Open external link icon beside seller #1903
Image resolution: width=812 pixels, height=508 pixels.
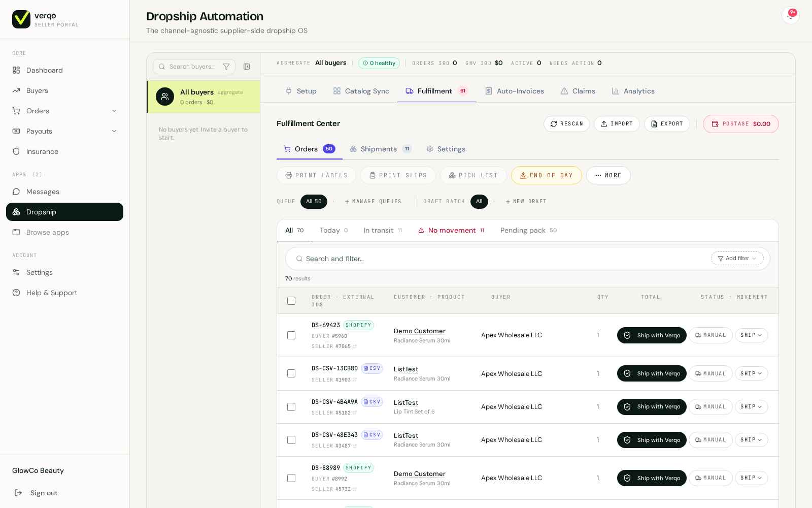pyautogui.click(x=355, y=380)
